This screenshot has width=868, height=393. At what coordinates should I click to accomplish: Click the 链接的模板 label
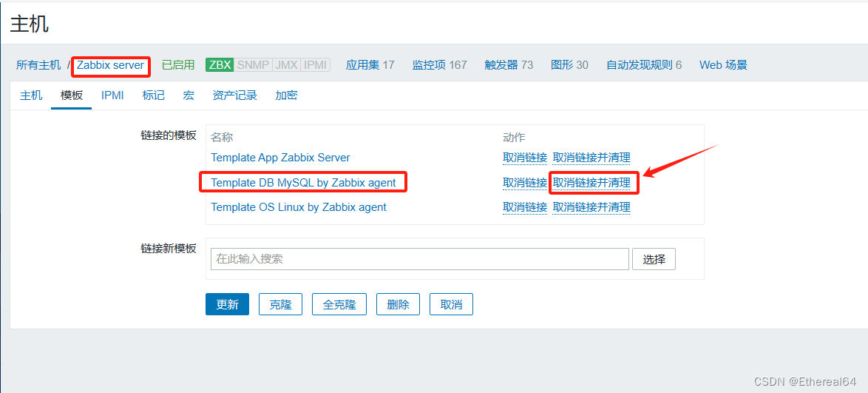(x=169, y=135)
